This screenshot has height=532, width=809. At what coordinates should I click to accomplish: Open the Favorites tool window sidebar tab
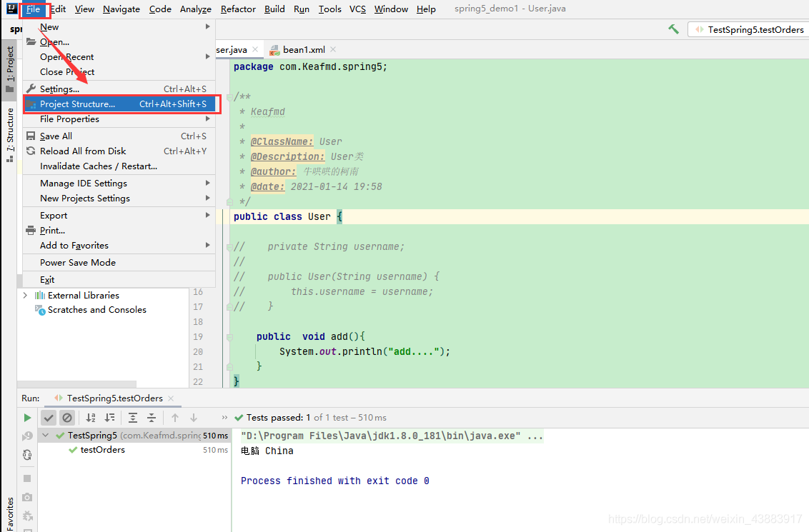tap(9, 513)
